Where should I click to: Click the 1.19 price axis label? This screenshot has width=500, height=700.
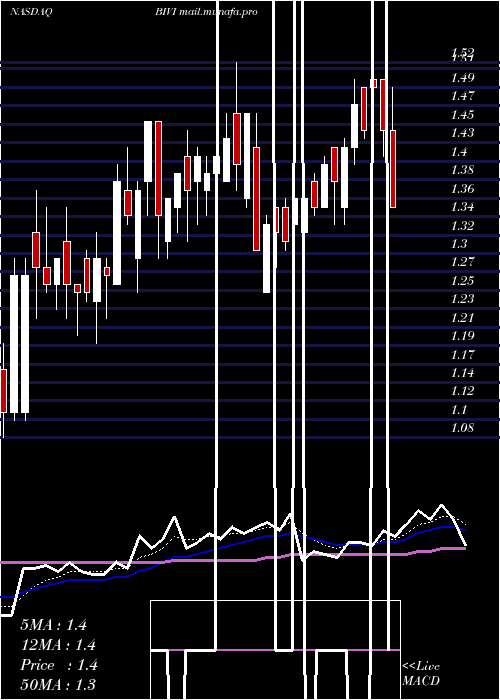462,335
